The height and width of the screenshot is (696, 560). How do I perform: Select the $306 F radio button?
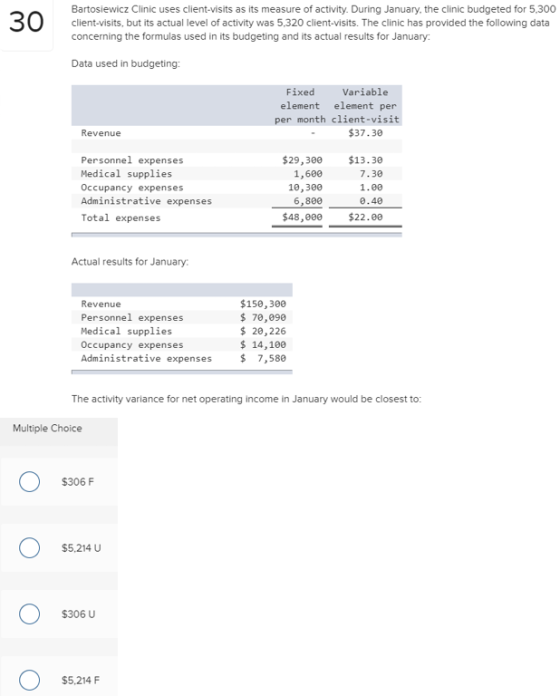coord(29,482)
